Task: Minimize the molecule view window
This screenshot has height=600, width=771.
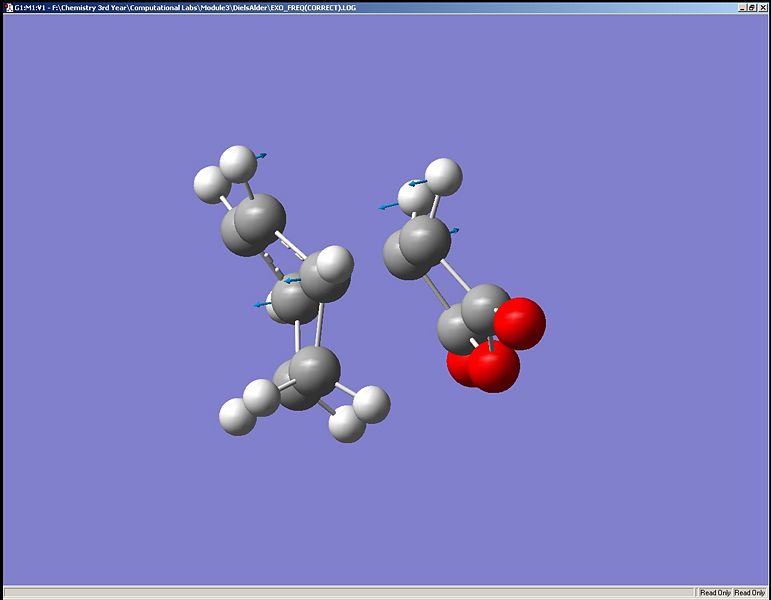Action: click(742, 7)
